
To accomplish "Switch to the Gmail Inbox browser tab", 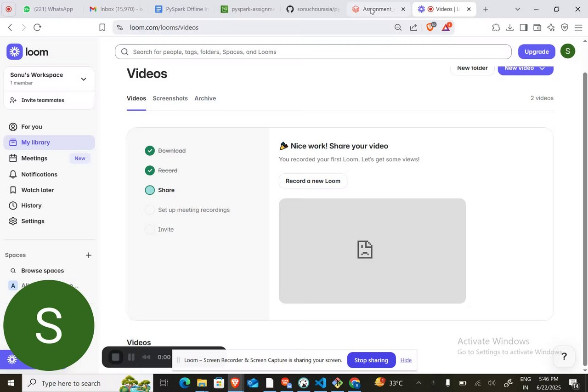I will (x=116, y=9).
